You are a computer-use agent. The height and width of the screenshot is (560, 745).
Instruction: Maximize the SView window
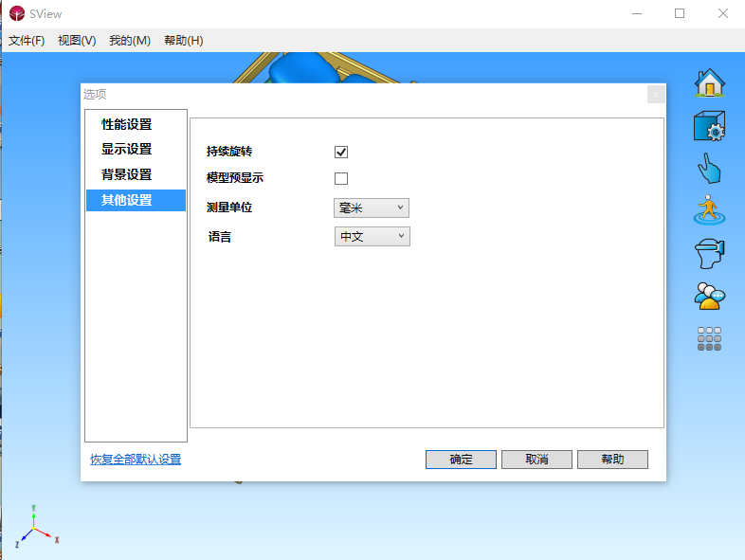pos(680,14)
